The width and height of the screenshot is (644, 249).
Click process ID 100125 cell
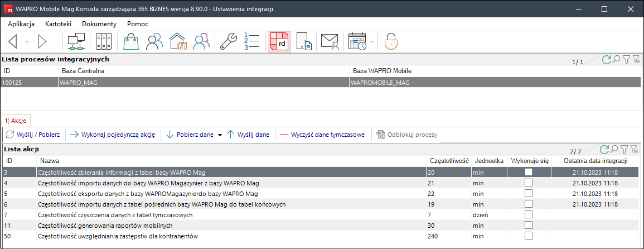coord(30,82)
